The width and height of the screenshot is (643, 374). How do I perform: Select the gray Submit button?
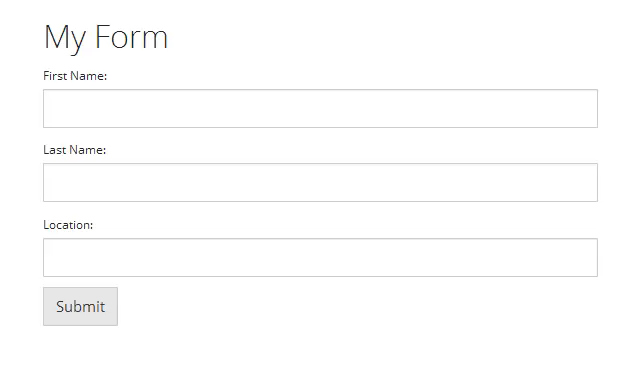tap(80, 306)
